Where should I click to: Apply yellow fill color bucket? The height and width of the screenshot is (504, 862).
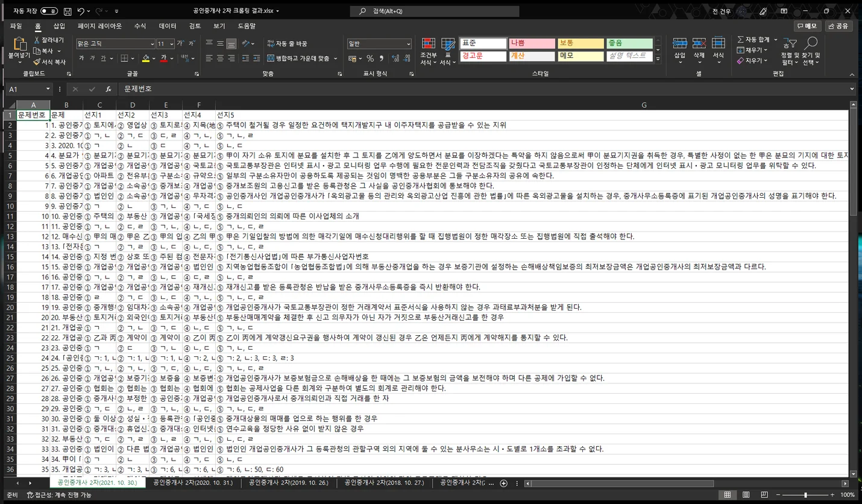click(x=146, y=58)
